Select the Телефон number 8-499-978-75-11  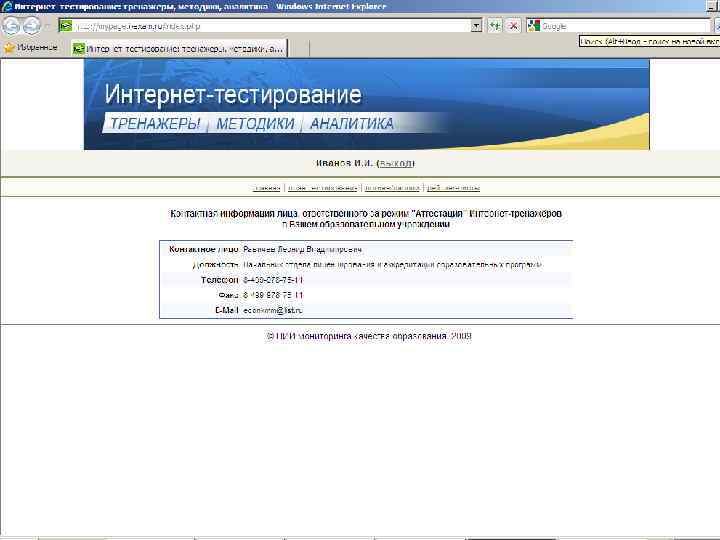click(273, 280)
